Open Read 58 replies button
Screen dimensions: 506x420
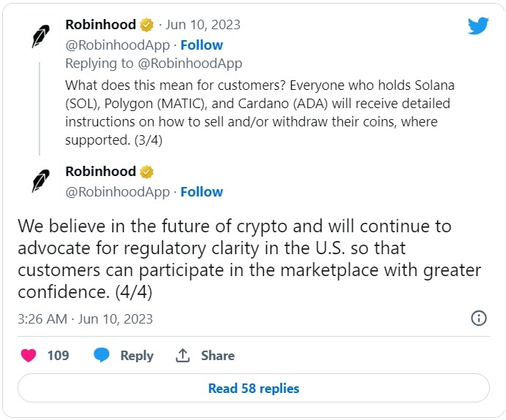(254, 388)
